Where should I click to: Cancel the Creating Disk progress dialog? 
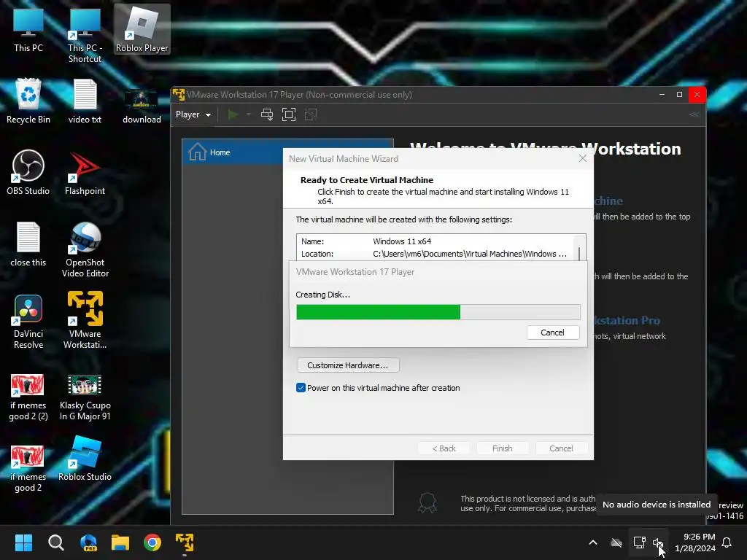pyautogui.click(x=553, y=332)
